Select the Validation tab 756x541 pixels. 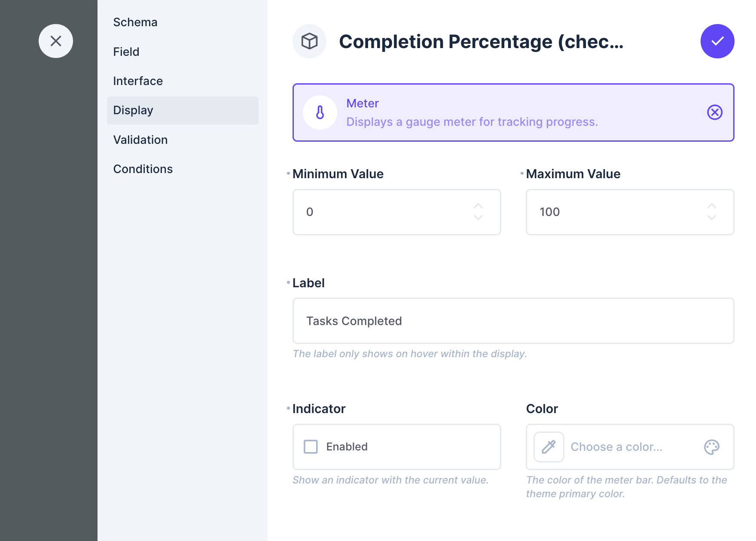click(x=140, y=140)
